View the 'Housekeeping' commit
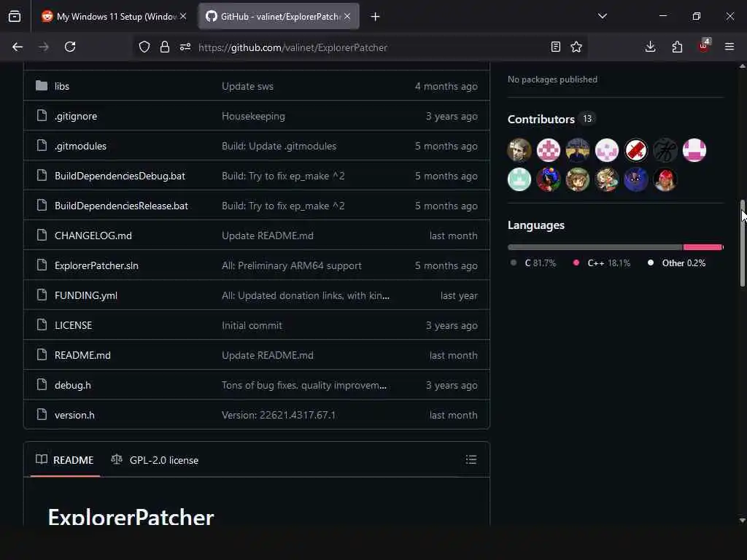The image size is (747, 560). tap(253, 116)
